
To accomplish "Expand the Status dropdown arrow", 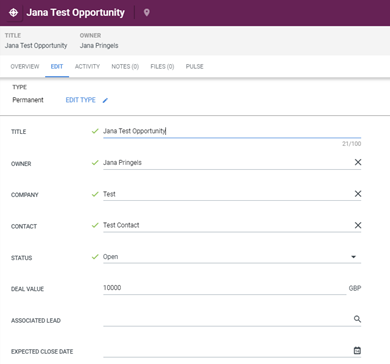I will pyautogui.click(x=354, y=257).
